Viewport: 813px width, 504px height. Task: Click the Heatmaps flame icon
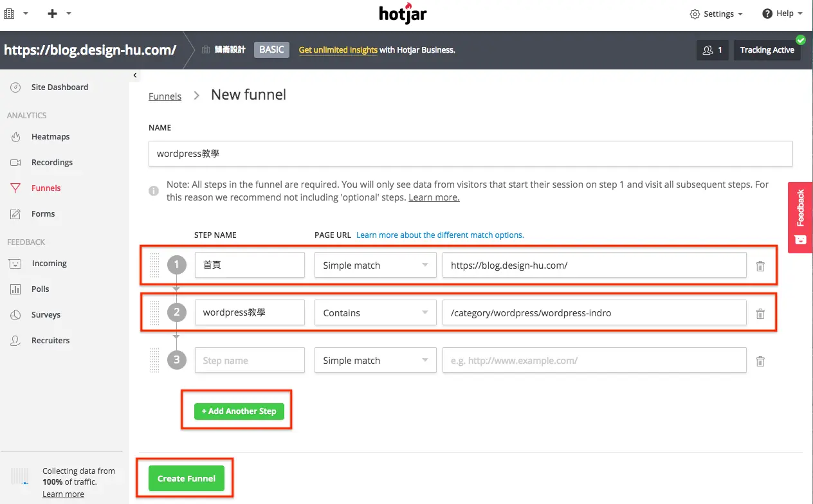[16, 137]
